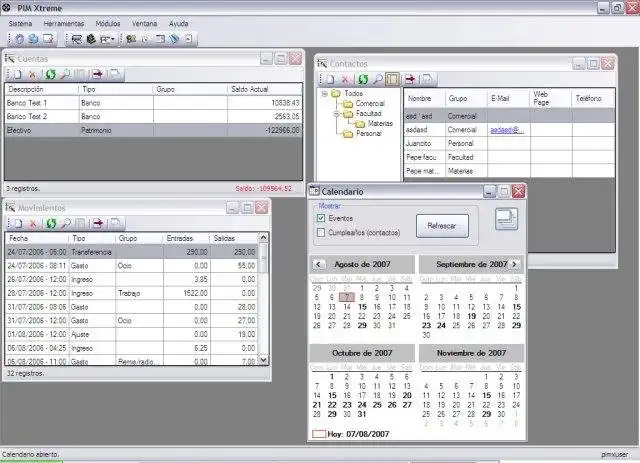Select the Trabajo ingreso movement of 1522.00
The width and height of the screenshot is (640, 463).
point(131,293)
